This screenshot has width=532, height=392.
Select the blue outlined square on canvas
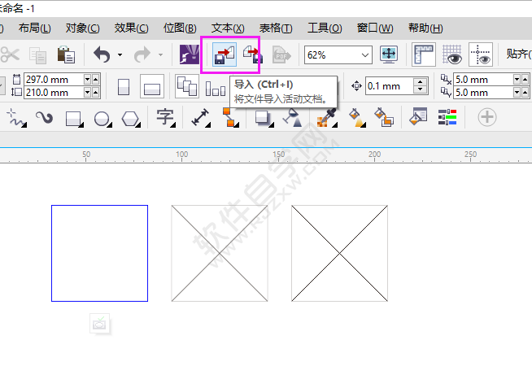pyautogui.click(x=99, y=253)
